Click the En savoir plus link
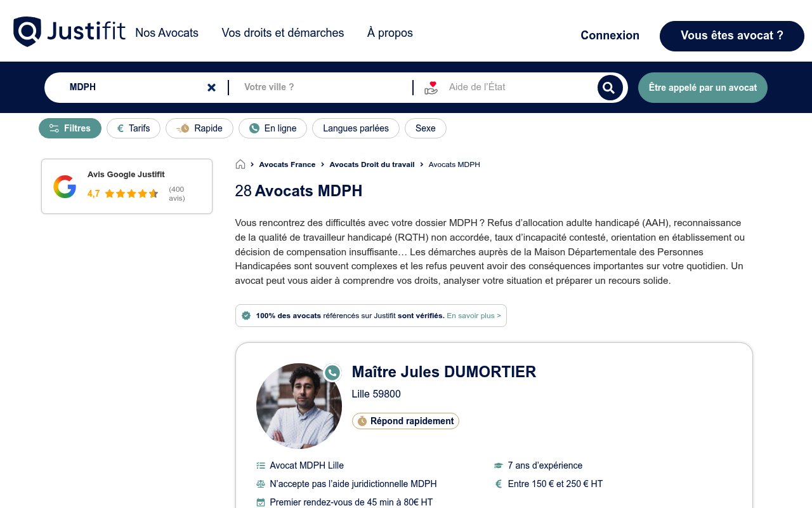The height and width of the screenshot is (508, 812). pos(474,316)
